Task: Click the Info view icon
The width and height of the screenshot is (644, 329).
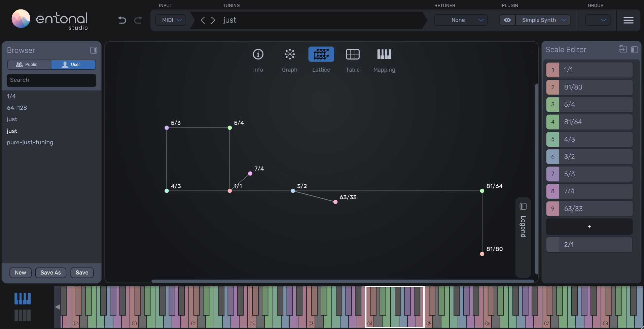Action: point(258,54)
